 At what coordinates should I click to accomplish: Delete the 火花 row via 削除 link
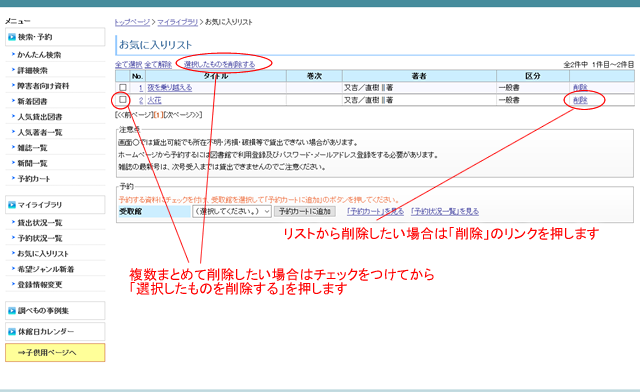click(580, 100)
